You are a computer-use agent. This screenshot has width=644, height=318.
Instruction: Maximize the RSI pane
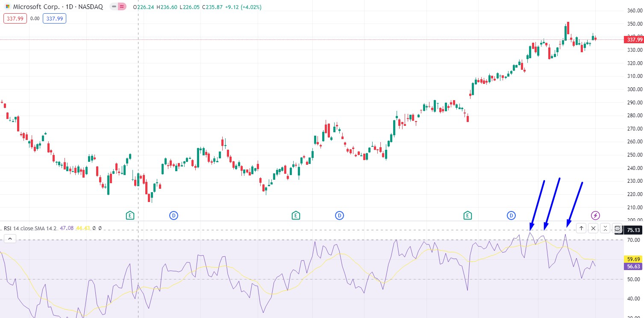(617, 228)
